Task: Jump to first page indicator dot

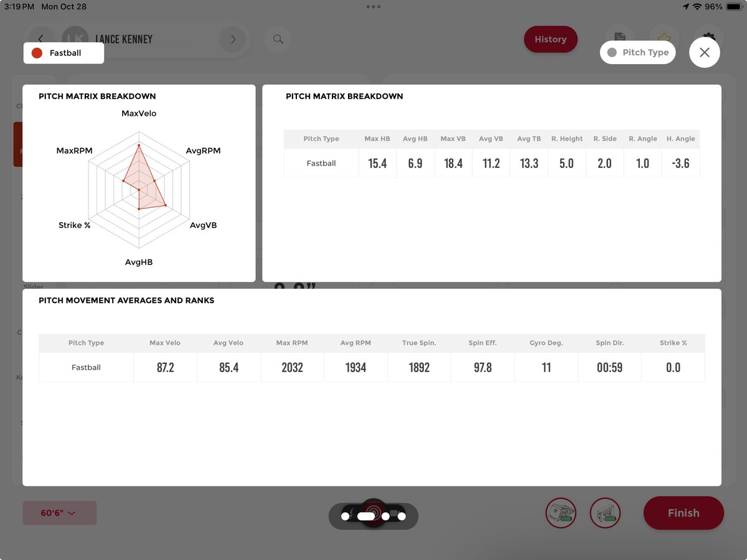Action: 345,516
